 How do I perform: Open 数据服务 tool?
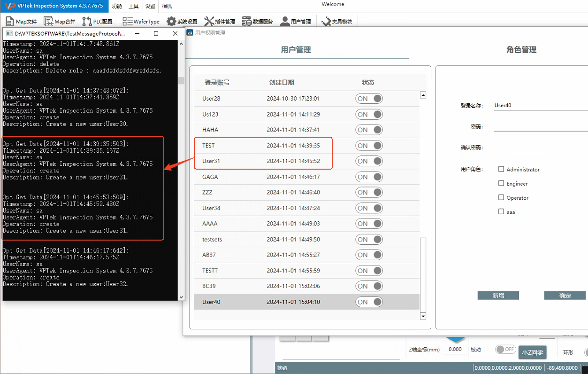click(257, 21)
